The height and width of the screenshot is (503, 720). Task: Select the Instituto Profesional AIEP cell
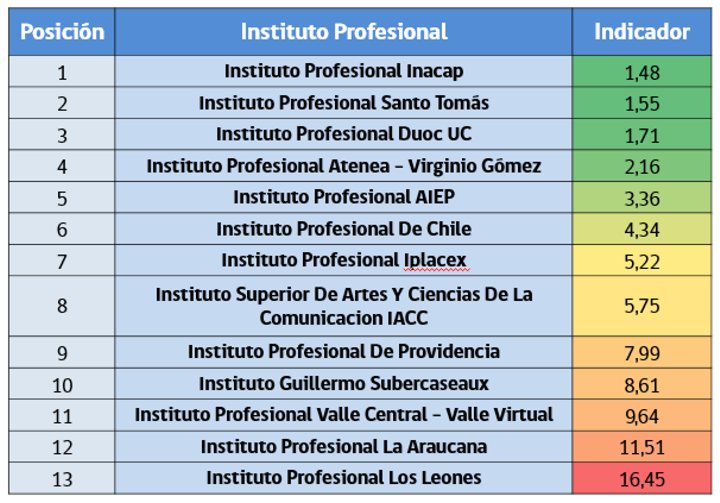pyautogui.click(x=343, y=197)
